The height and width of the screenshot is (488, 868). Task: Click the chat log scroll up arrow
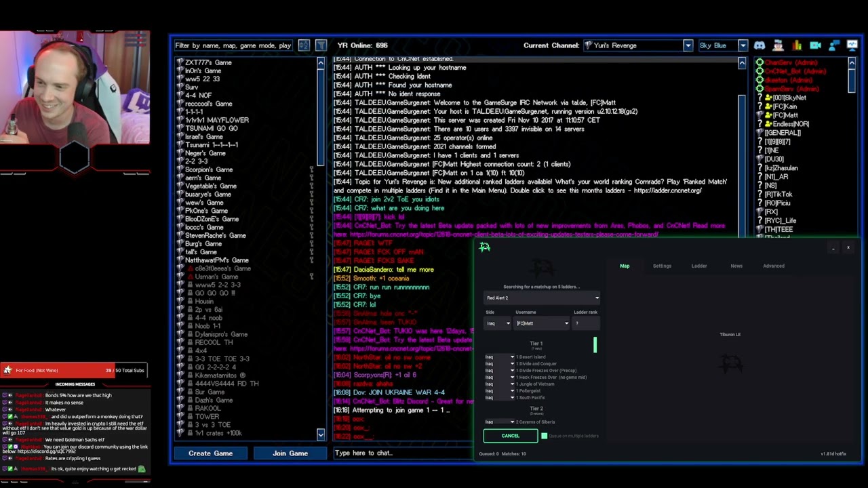click(742, 63)
